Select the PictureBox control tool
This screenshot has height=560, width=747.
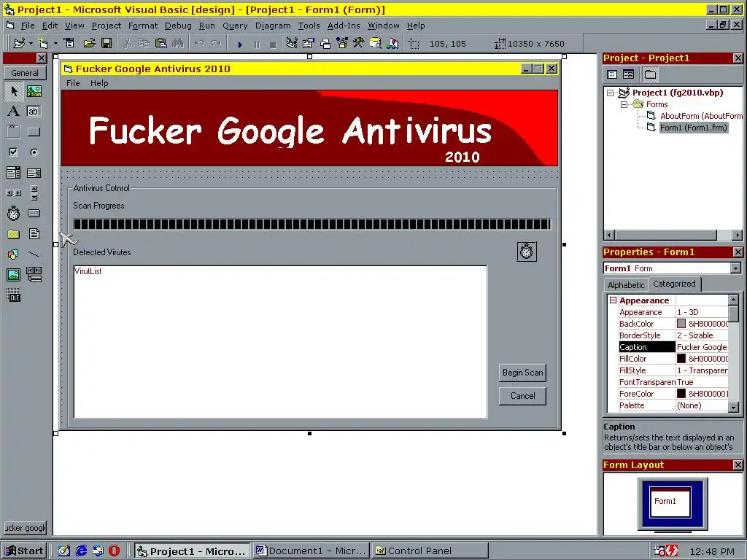tap(34, 91)
